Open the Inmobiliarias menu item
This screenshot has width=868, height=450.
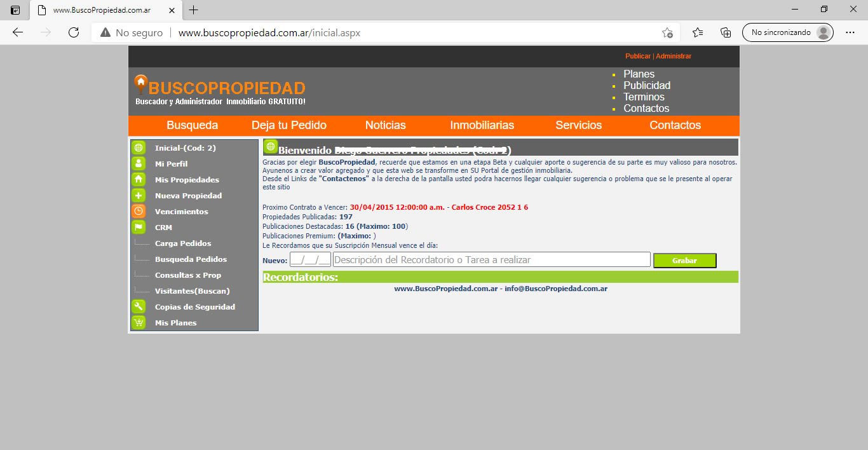click(482, 125)
